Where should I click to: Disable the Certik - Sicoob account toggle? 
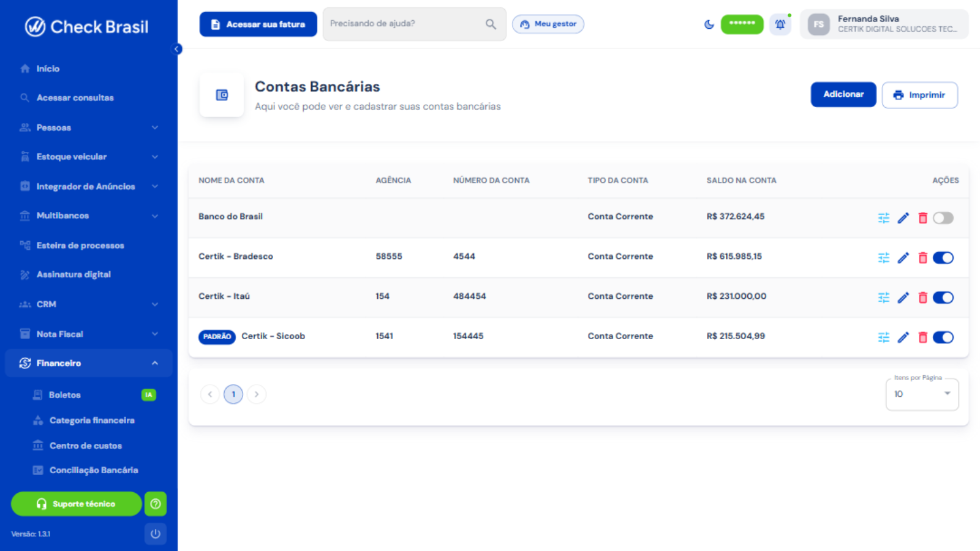[943, 337]
